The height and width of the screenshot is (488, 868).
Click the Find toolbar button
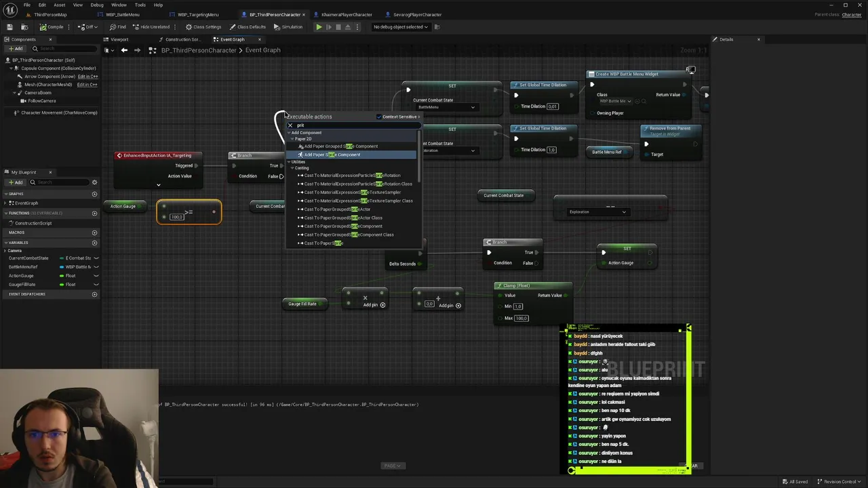(x=118, y=27)
